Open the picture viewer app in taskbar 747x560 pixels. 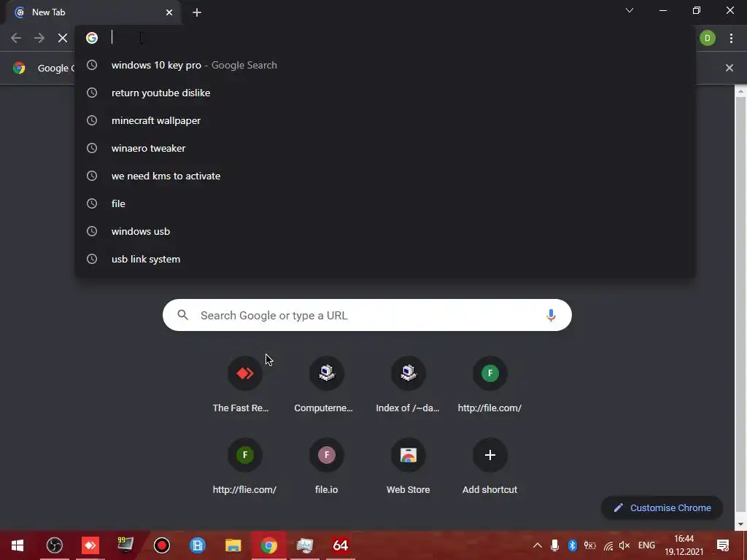(x=305, y=545)
